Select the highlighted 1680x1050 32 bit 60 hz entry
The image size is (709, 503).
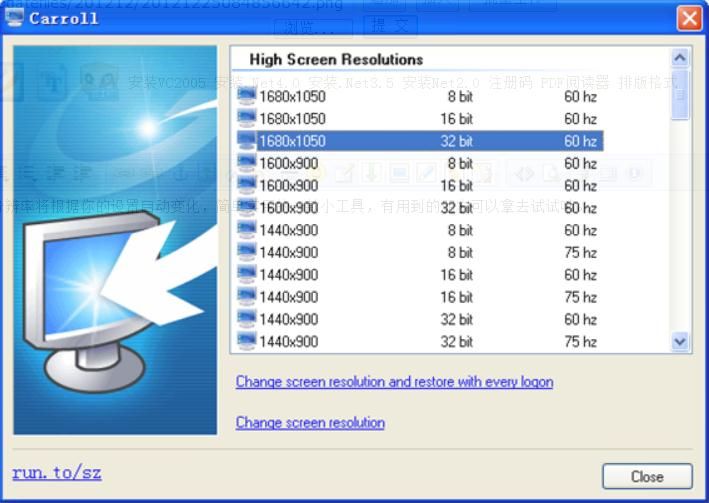coord(420,141)
